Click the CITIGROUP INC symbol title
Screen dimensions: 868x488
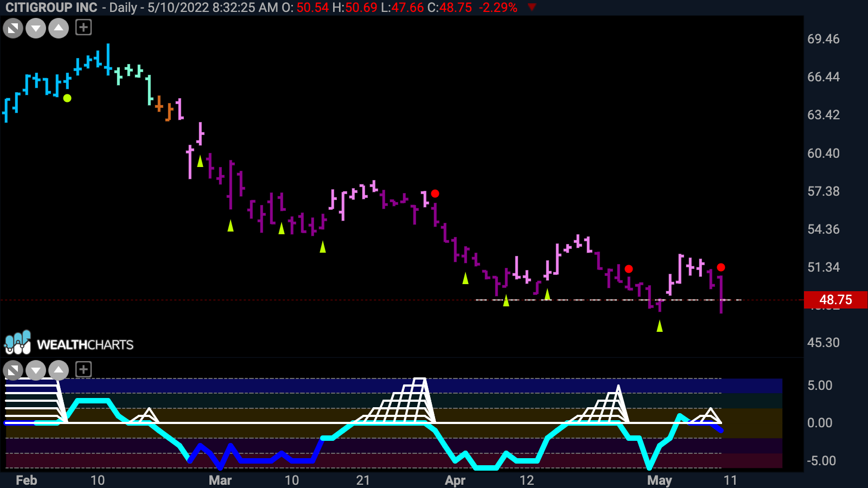click(x=52, y=8)
